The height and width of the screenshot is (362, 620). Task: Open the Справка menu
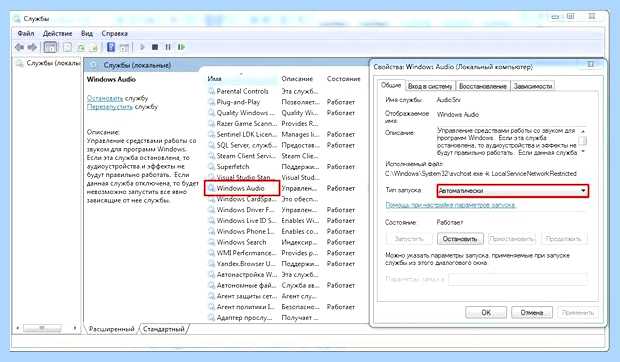point(114,34)
